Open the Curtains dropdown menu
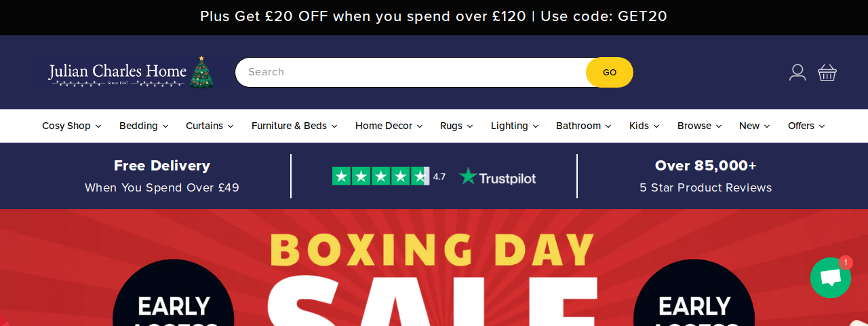Image resolution: width=868 pixels, height=326 pixels. click(x=210, y=126)
